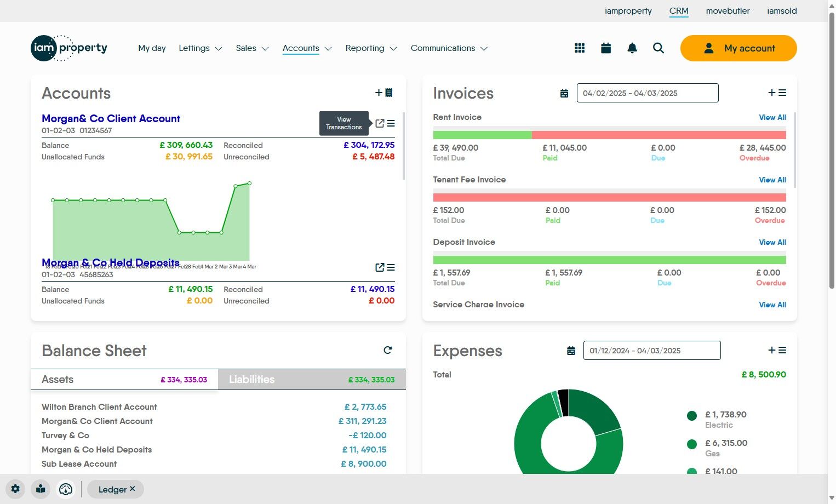
Task: Click the page vertical scrollbar
Action: (832, 151)
